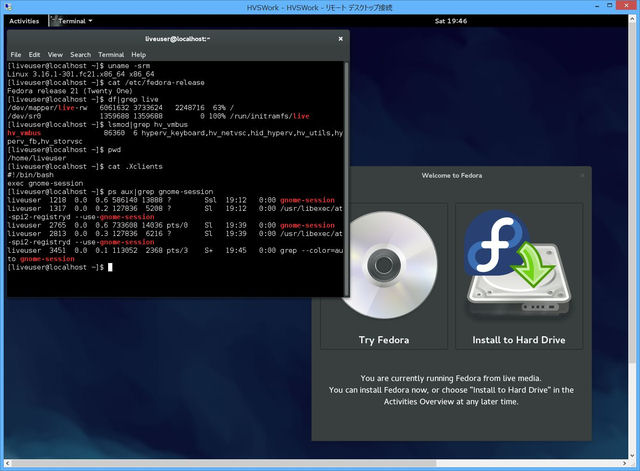This screenshot has width=640, height=471.
Task: Click the red 'hv_vmbus' text
Action: click(24, 133)
